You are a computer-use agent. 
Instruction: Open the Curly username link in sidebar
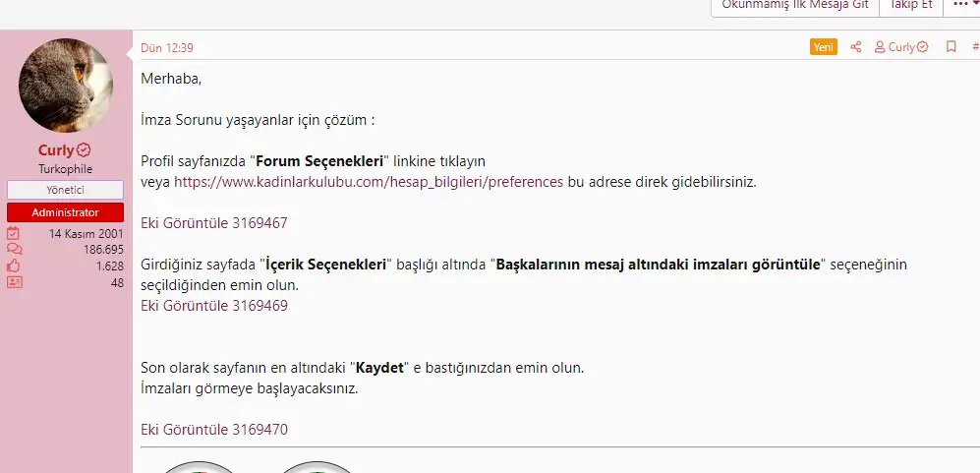tap(56, 150)
